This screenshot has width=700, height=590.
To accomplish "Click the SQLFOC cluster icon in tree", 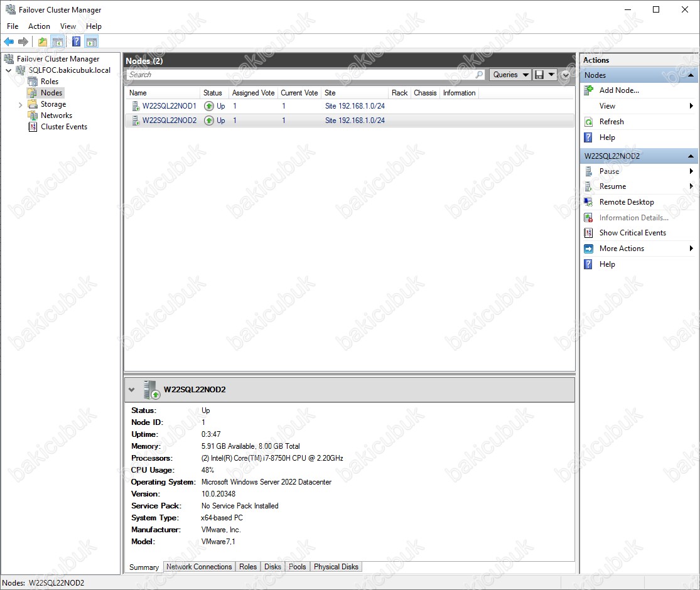I will tap(21, 70).
